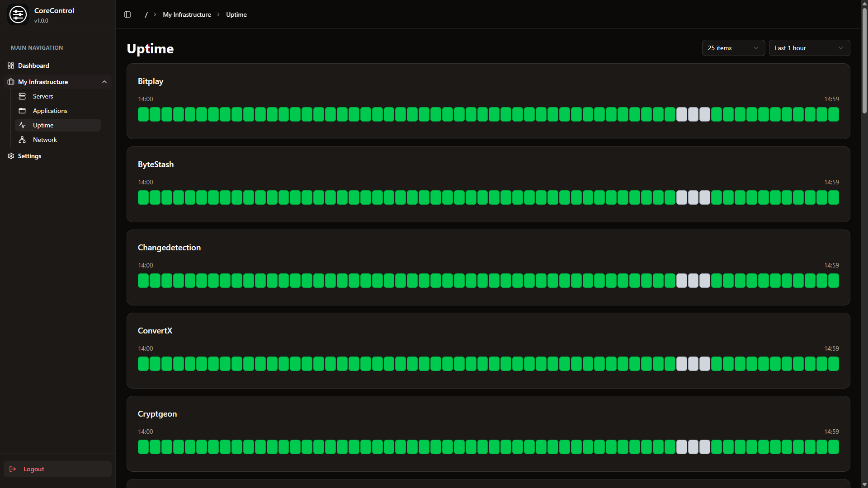Image resolution: width=868 pixels, height=488 pixels.
Task: Click the CoreControl logo icon
Action: click(x=18, y=14)
